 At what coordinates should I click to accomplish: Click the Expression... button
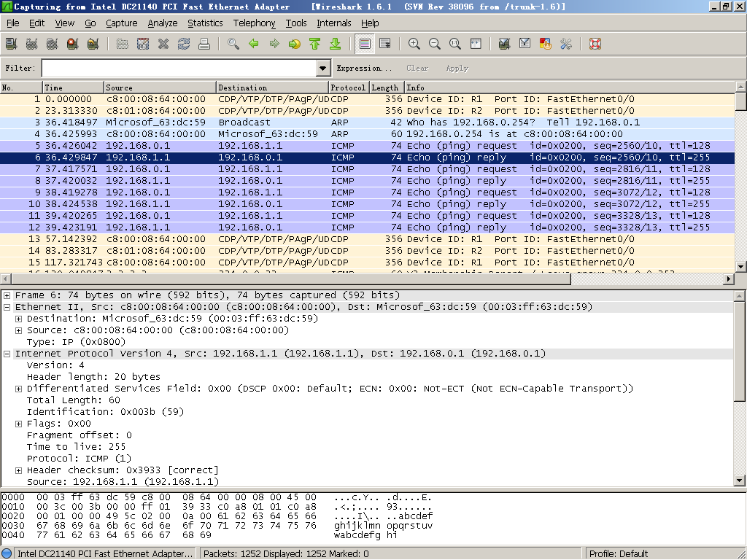[364, 68]
